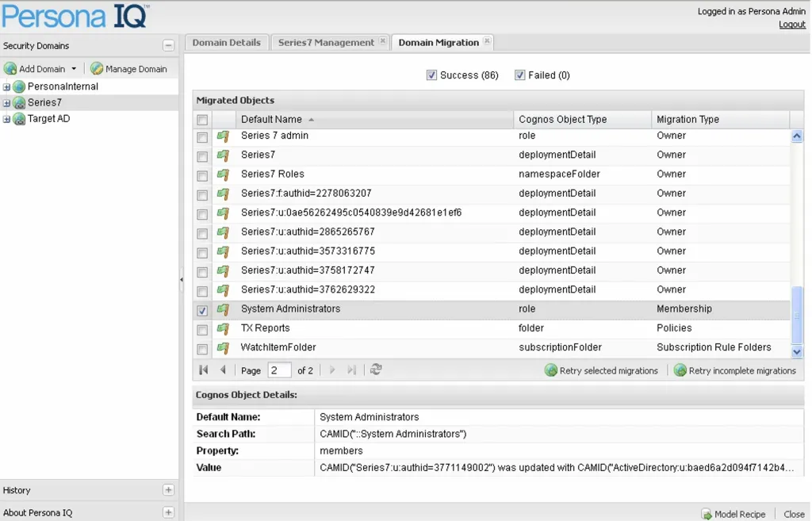Screen dimensions: 812x521
Task: Click the flag icon for Series7:f:authid=2278063207
Action: [x=223, y=193]
